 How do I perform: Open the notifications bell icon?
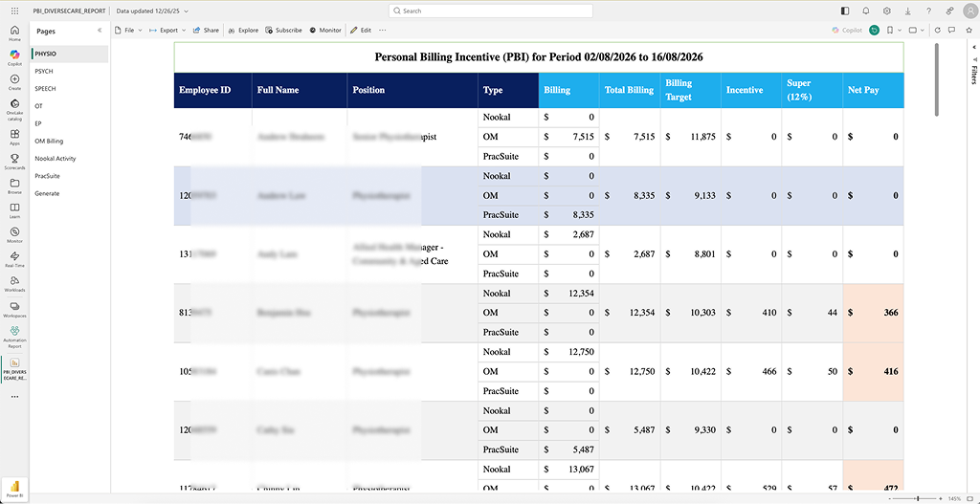(865, 11)
